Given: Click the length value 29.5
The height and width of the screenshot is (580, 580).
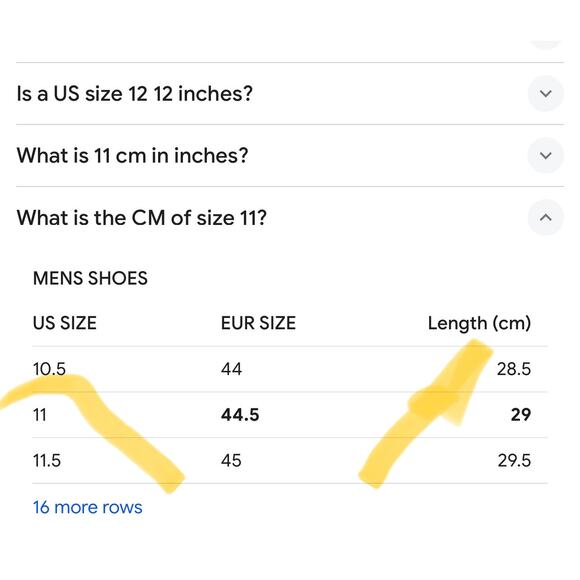Looking at the screenshot, I should pyautogui.click(x=514, y=461).
